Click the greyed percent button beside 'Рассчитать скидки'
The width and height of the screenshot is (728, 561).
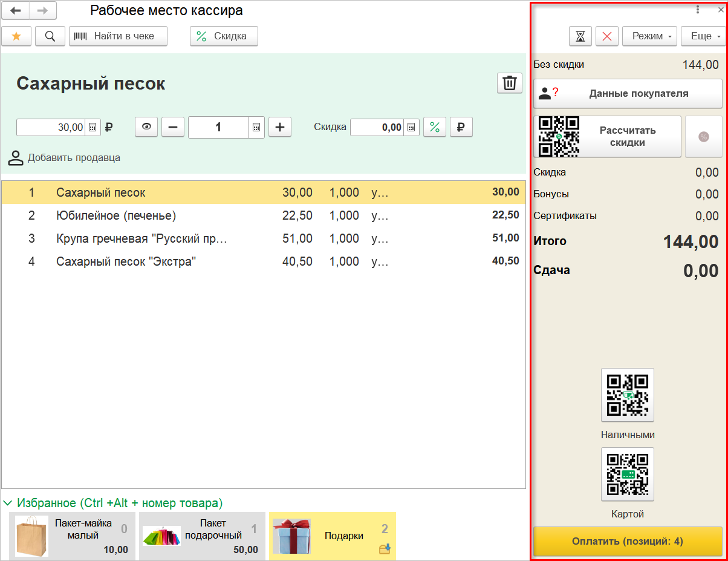click(704, 137)
